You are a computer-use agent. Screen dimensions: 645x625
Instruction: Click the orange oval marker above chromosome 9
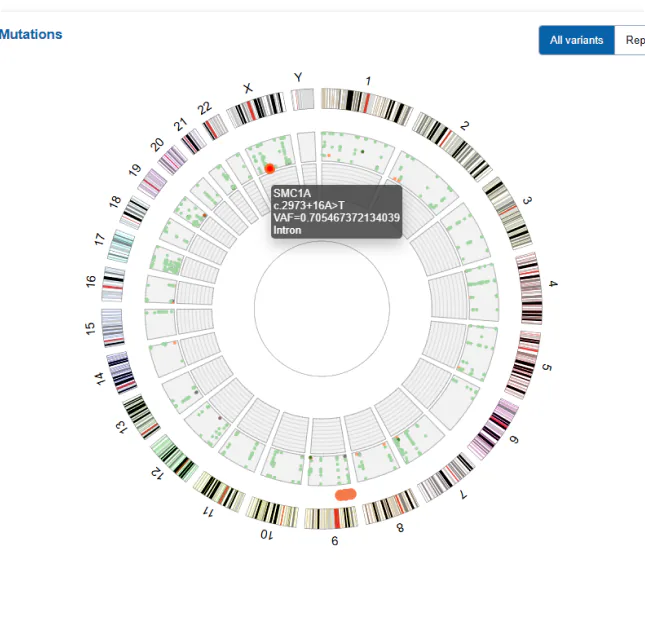click(346, 495)
